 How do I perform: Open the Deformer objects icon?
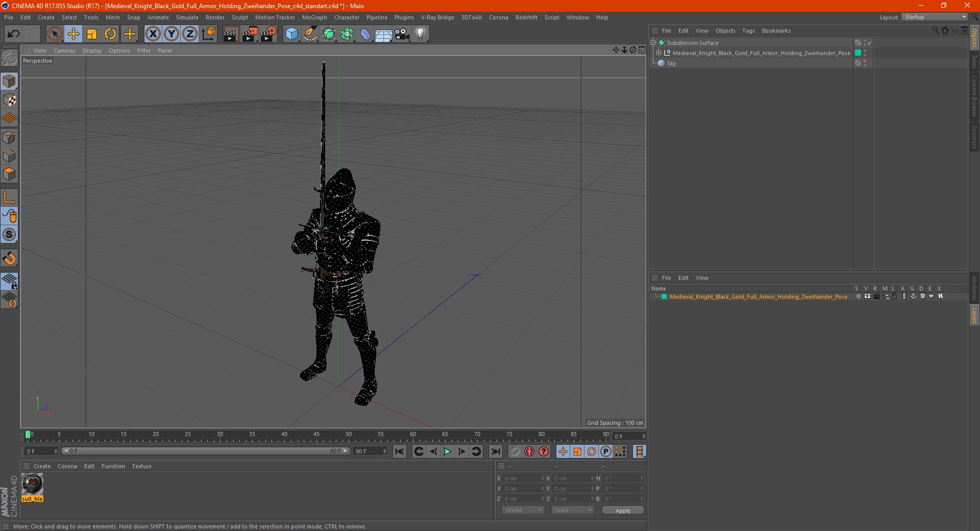pos(365,34)
